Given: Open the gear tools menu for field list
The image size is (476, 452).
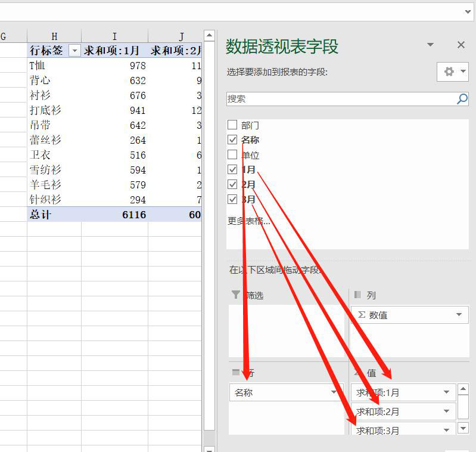Looking at the screenshot, I should (x=453, y=72).
